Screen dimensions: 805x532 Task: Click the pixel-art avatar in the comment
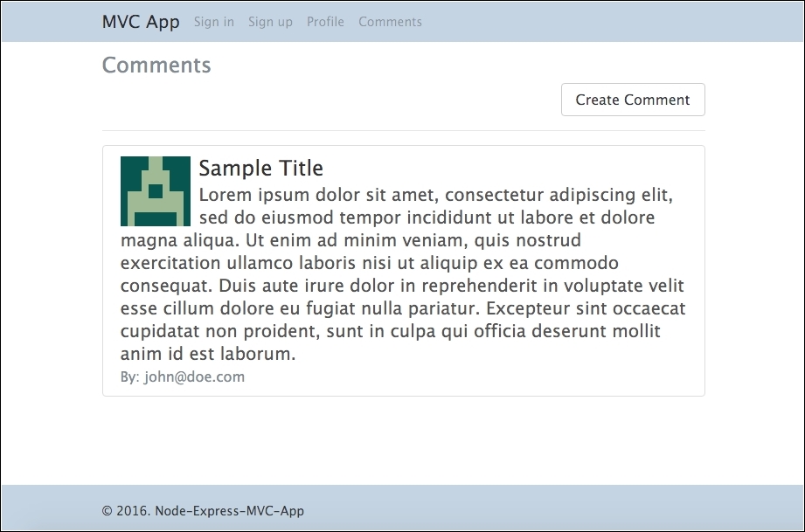click(155, 191)
